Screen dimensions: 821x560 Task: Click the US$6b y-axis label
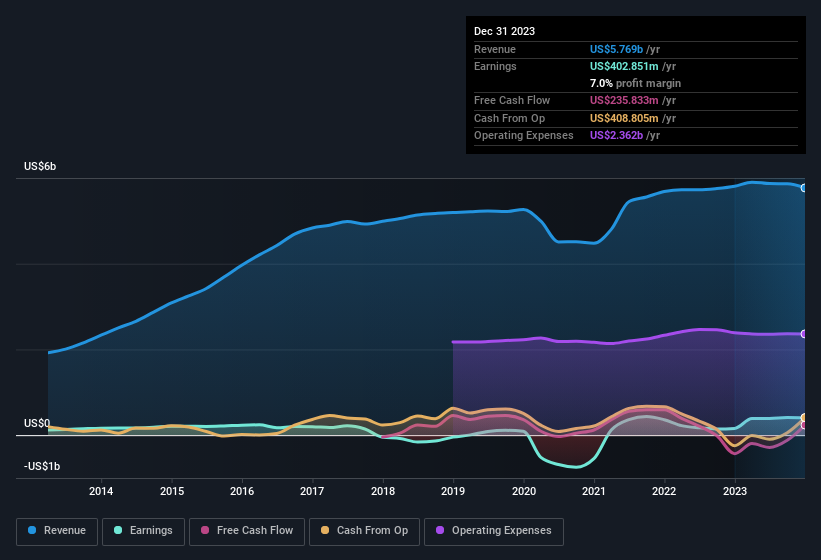40,166
